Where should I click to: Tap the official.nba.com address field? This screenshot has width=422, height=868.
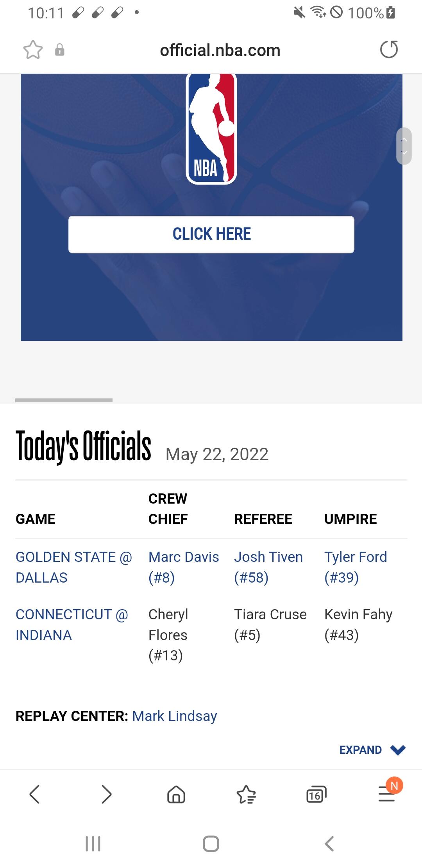220,50
